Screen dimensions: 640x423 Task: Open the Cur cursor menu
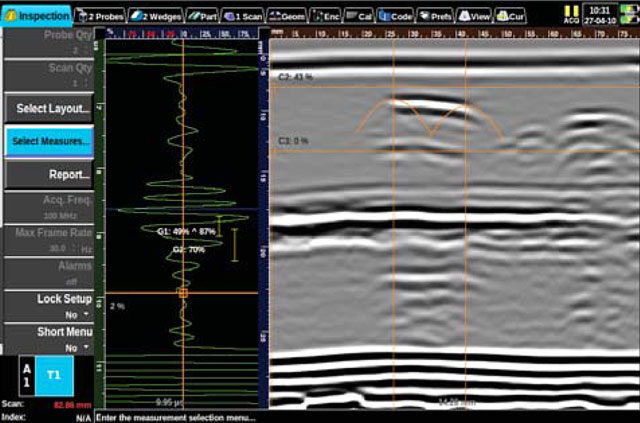(x=511, y=16)
